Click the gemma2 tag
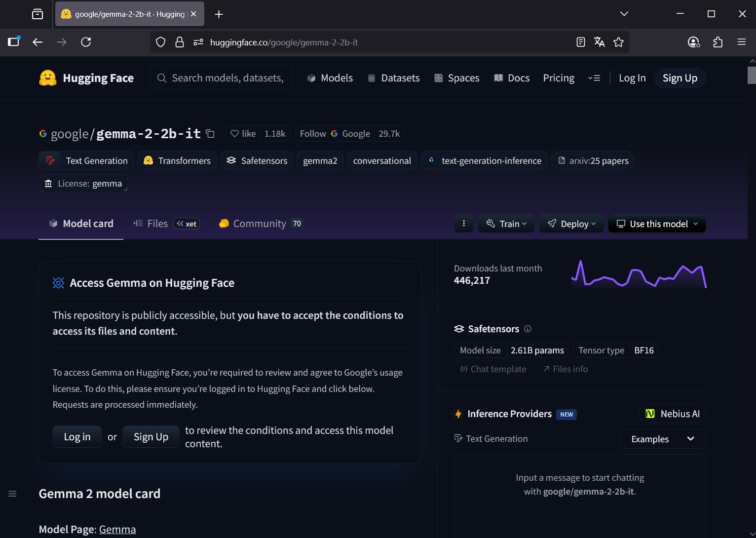 320,160
